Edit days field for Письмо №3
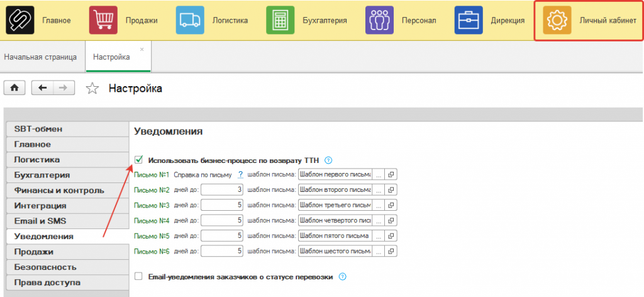Image resolution: width=644 pixels, height=297 pixels. [222, 205]
